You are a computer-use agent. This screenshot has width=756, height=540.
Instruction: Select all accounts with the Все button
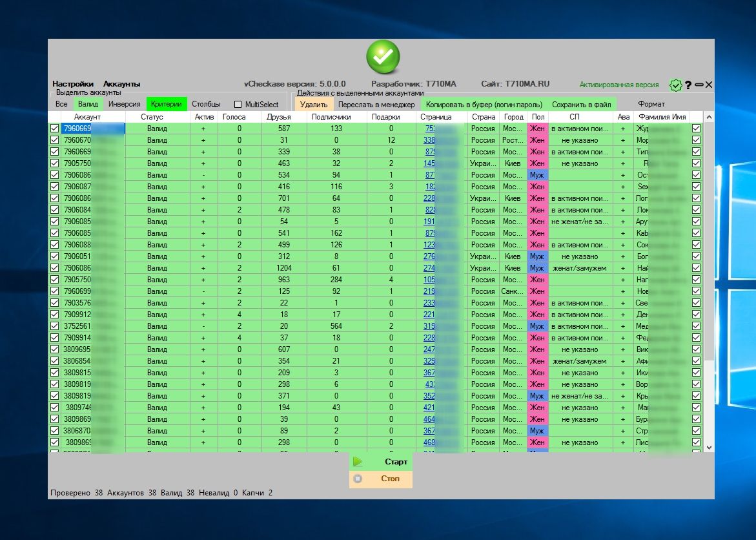pos(61,104)
